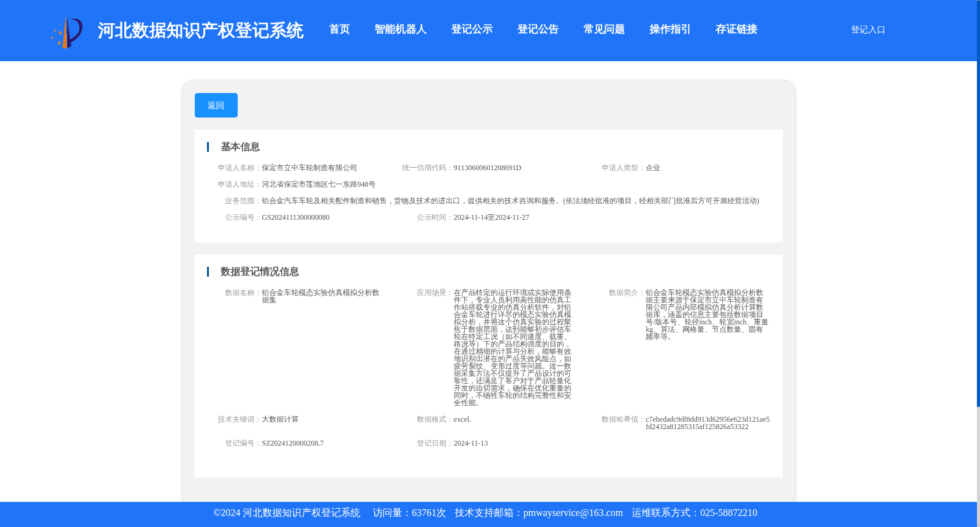The image size is (980, 527).
Task: Click the 返回 button
Action: point(216,105)
